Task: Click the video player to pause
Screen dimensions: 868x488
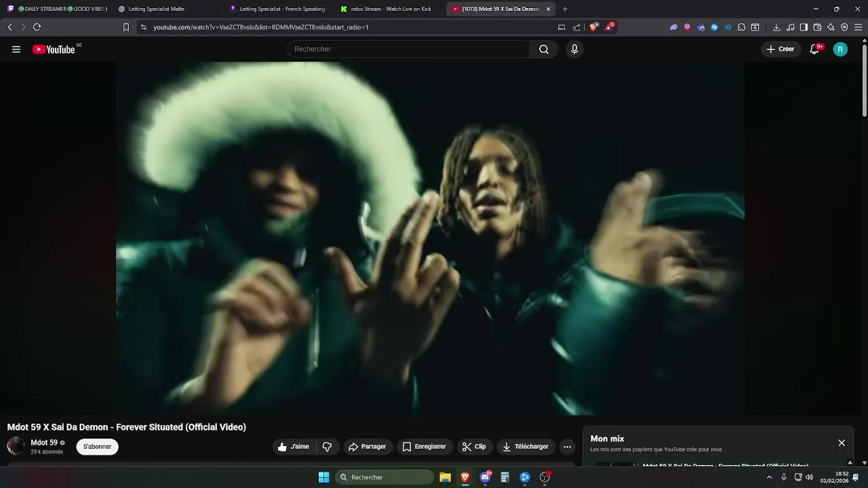Action: (430, 239)
